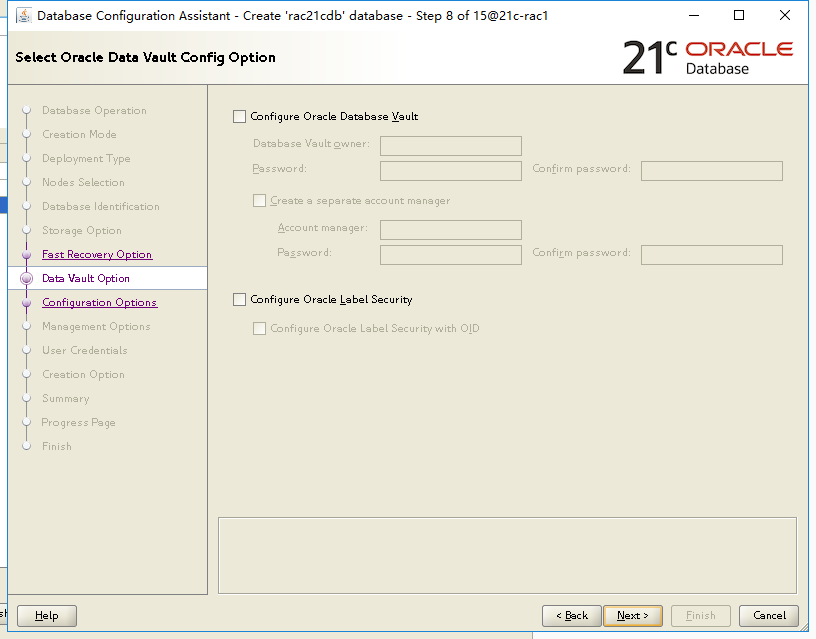Click the Oracle 21c Database logo
Screen dimensions: 816x639
tap(708, 58)
